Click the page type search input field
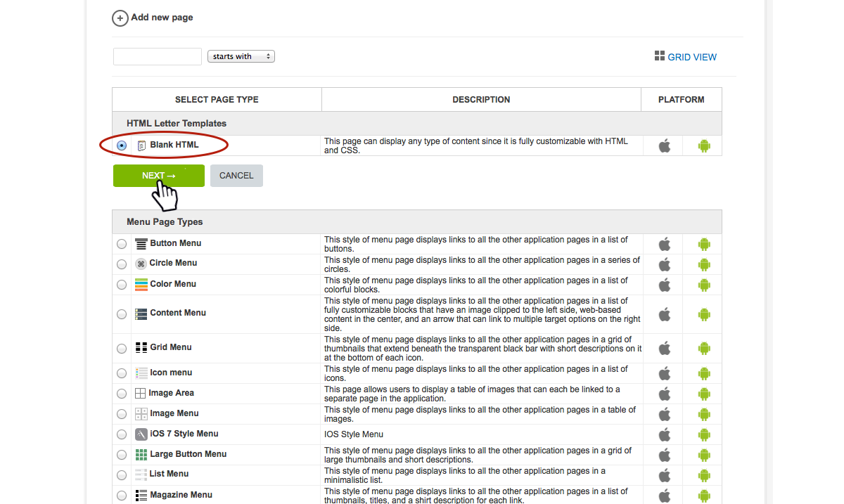844x504 pixels. click(x=158, y=56)
